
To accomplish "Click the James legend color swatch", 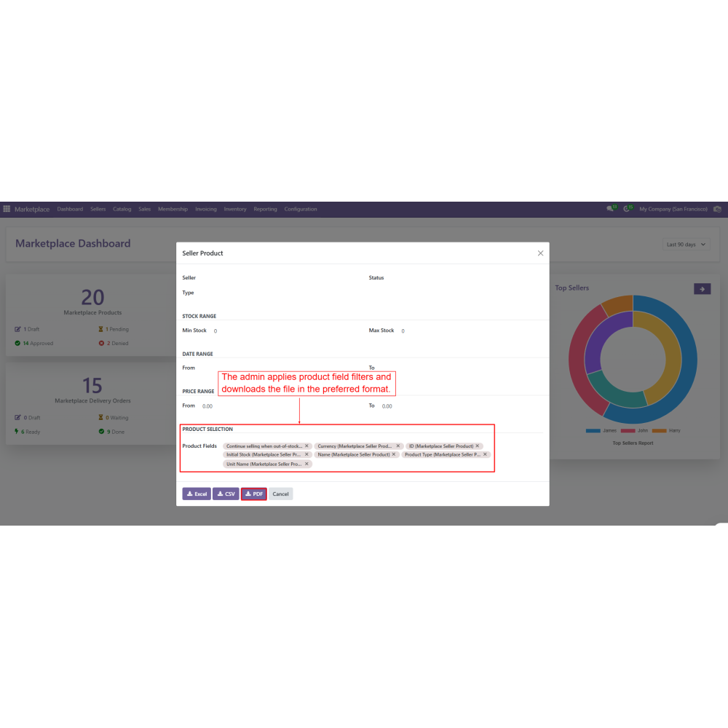I will point(593,431).
